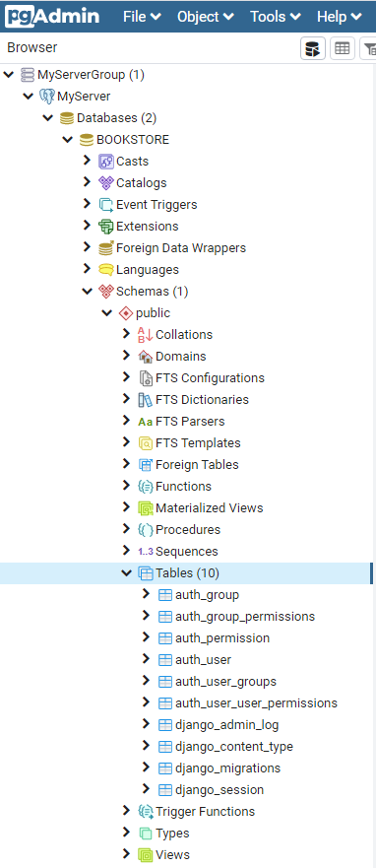This screenshot has width=376, height=868.
Task: Select the Tables (10) tree label
Action: click(x=187, y=573)
